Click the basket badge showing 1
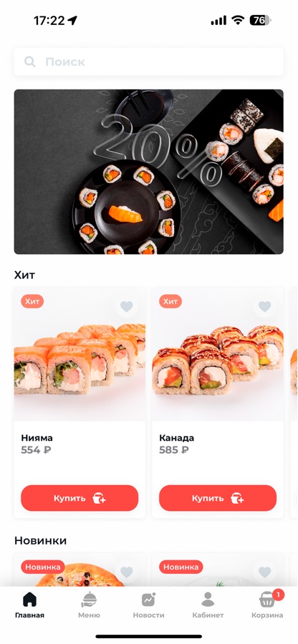 pos(278,595)
